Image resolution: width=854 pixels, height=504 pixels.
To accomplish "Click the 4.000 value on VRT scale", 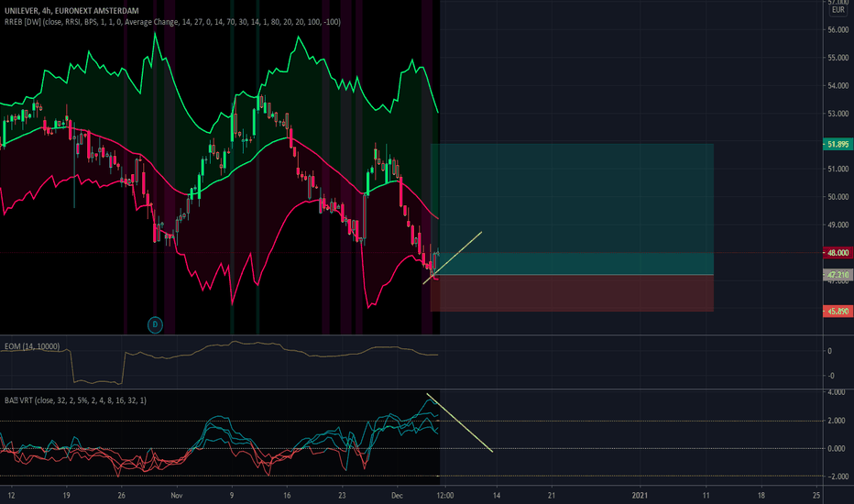I will pos(837,392).
